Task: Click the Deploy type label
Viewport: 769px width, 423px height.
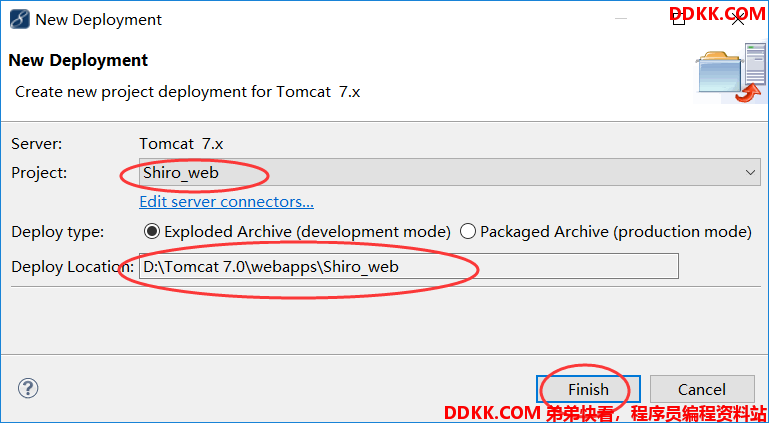Action: (58, 232)
